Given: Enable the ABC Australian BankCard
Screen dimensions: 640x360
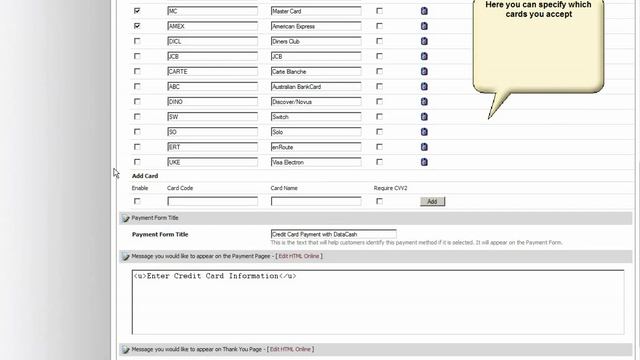Looking at the screenshot, I should (x=137, y=86).
